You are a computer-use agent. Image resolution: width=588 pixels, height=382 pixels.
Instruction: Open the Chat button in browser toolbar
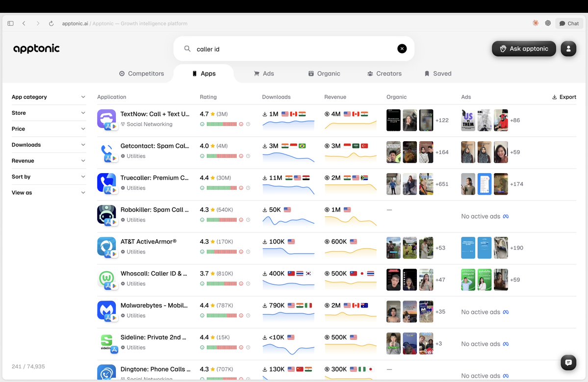(x=569, y=23)
